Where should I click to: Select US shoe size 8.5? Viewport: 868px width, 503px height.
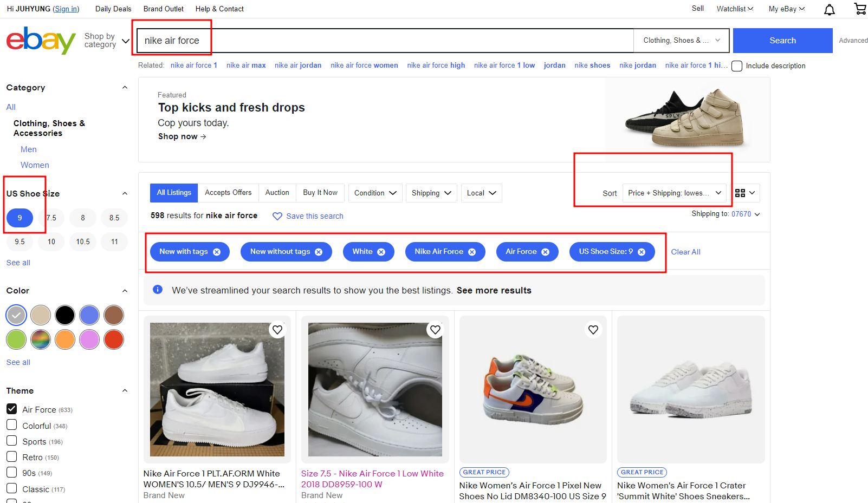pos(114,218)
